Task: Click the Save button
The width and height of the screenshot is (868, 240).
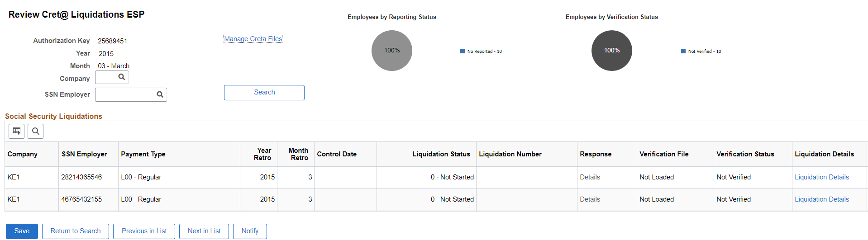Action: pos(22,231)
